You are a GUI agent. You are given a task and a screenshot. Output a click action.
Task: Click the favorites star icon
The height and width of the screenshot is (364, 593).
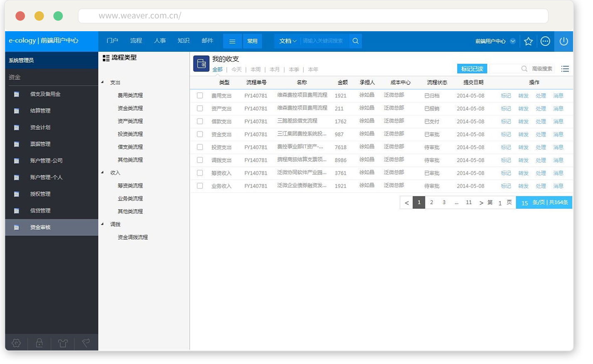[x=528, y=41]
